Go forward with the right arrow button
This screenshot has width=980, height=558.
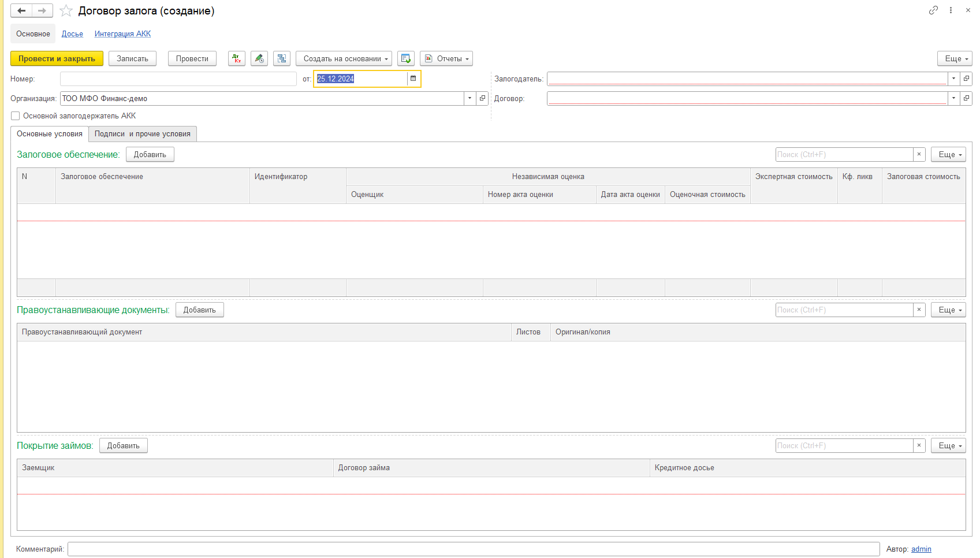pos(42,10)
